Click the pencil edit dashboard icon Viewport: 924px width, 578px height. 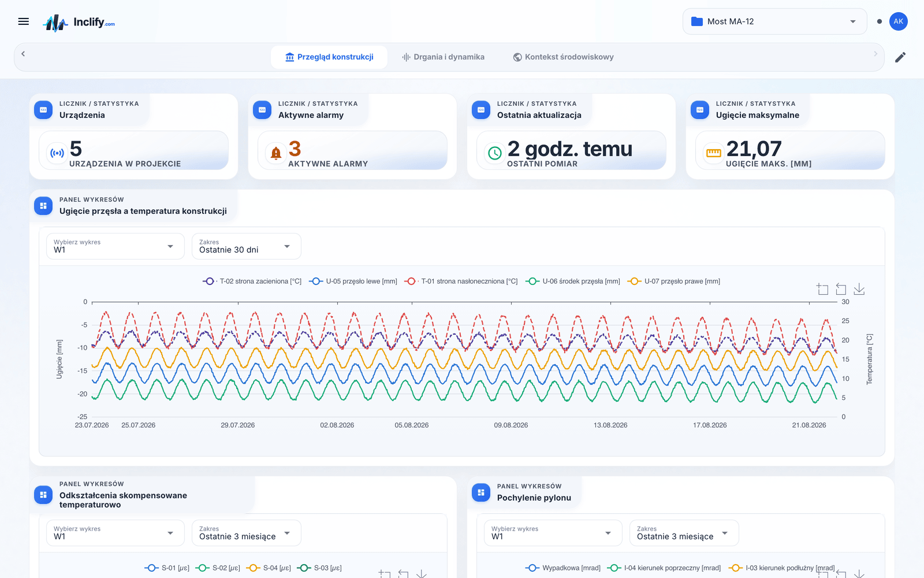900,57
